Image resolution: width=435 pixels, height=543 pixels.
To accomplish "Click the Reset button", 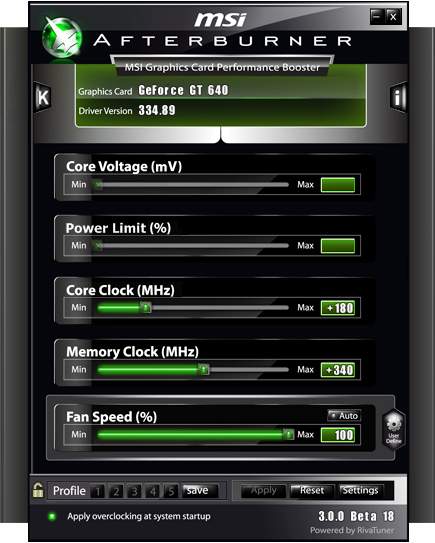I will tap(312, 491).
